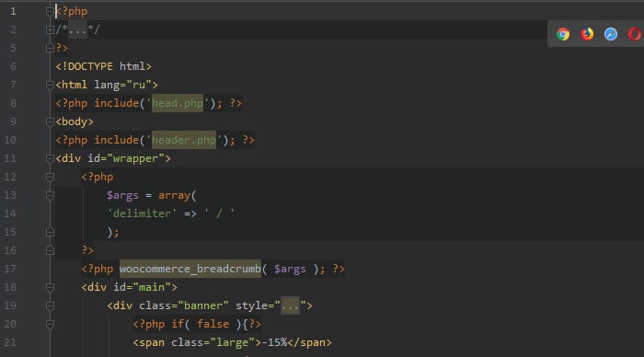Click line number 21 in the gutter

pos(10,342)
